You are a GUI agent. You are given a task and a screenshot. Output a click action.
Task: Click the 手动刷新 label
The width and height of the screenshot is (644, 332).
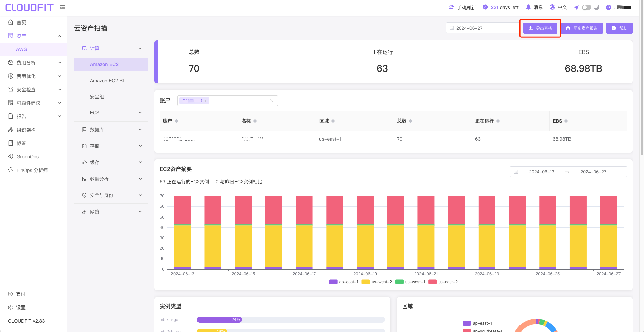click(x=466, y=8)
